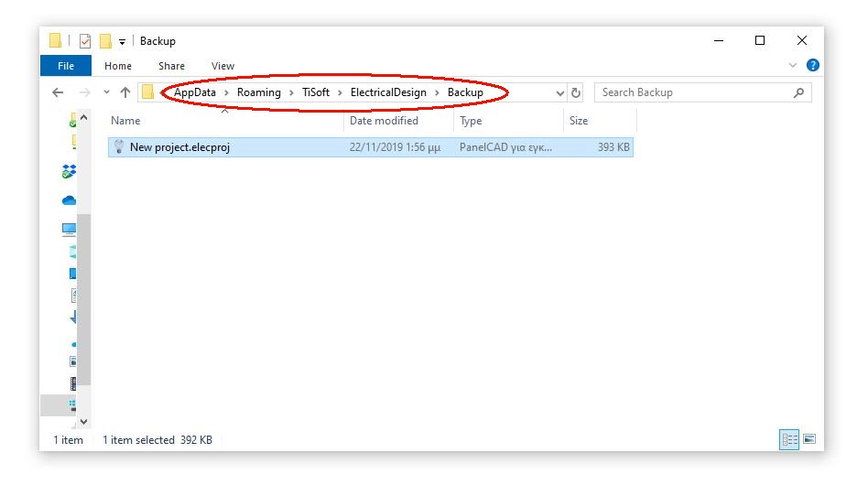868x485 pixels.
Task: Open OneDrive in the navigation pane
Action: (70, 200)
